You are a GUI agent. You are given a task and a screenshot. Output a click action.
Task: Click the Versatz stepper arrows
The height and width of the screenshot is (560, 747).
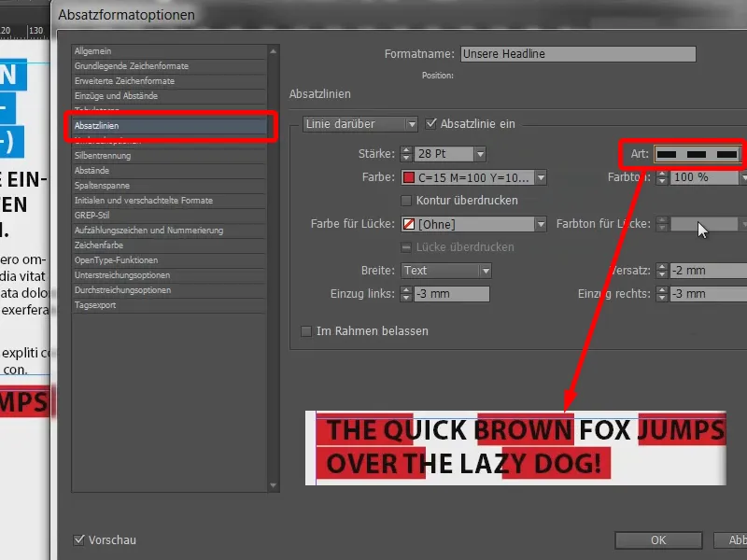(662, 271)
